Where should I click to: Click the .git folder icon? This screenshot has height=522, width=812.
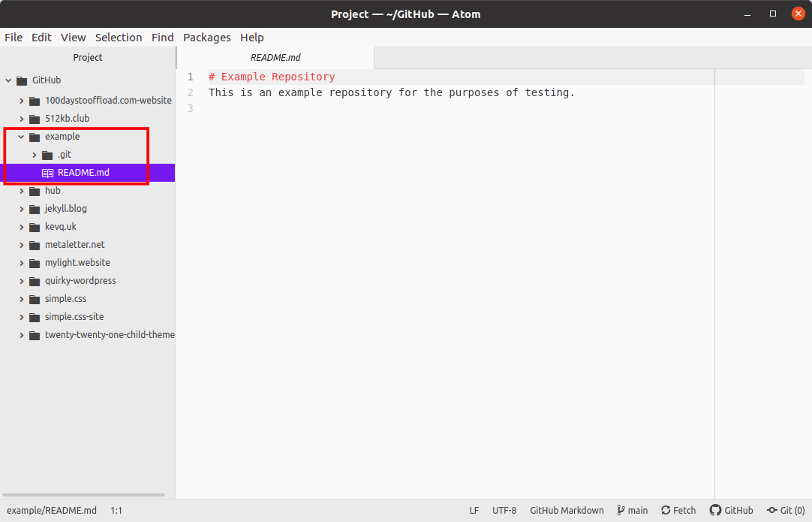click(47, 155)
